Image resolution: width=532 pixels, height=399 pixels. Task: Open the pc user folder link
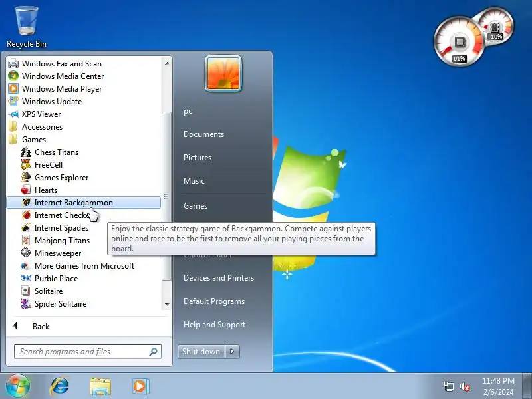click(x=188, y=111)
